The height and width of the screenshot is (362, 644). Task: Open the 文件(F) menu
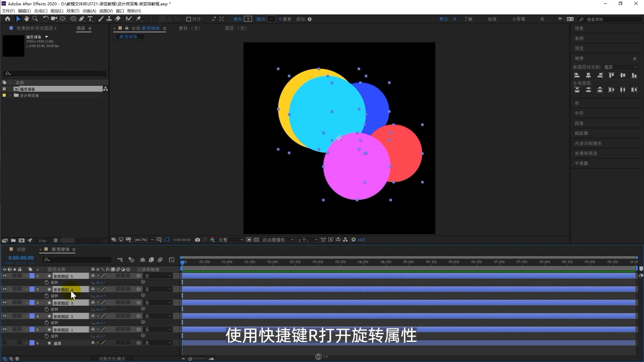[8, 11]
